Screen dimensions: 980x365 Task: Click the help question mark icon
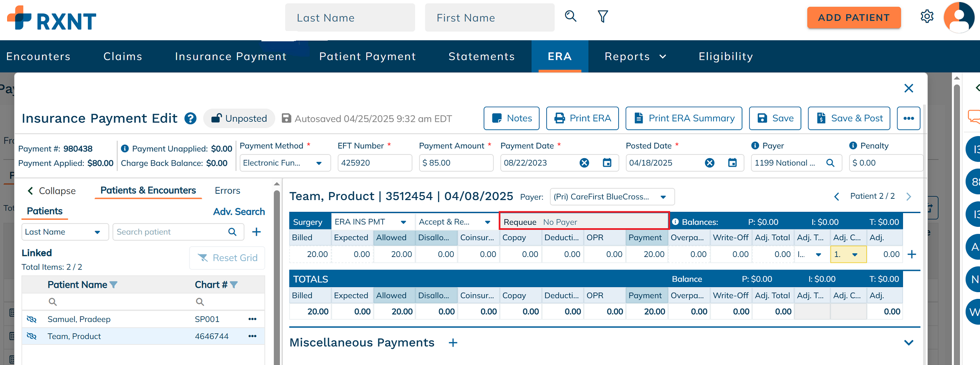(x=190, y=119)
